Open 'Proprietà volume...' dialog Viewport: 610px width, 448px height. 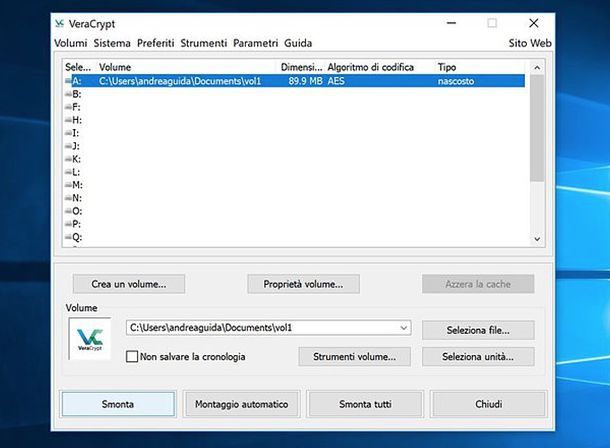point(303,284)
